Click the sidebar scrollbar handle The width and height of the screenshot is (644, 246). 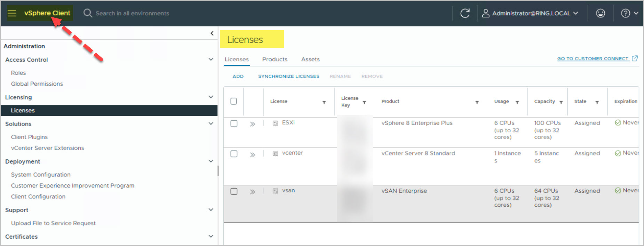pyautogui.click(x=218, y=170)
